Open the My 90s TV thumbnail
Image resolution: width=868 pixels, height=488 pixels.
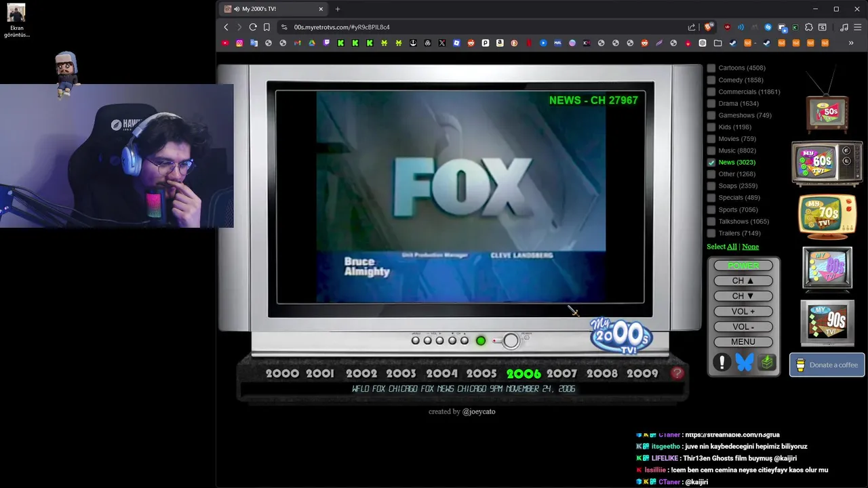[x=827, y=323]
